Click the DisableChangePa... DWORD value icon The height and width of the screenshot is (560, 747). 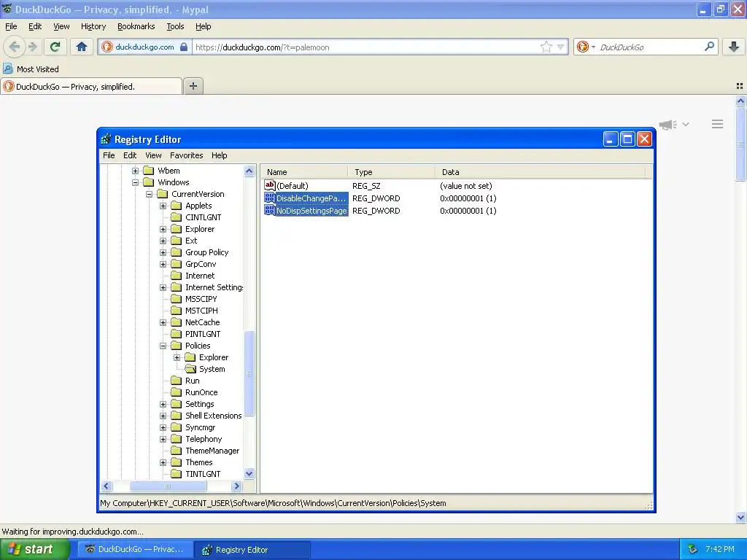tap(270, 198)
